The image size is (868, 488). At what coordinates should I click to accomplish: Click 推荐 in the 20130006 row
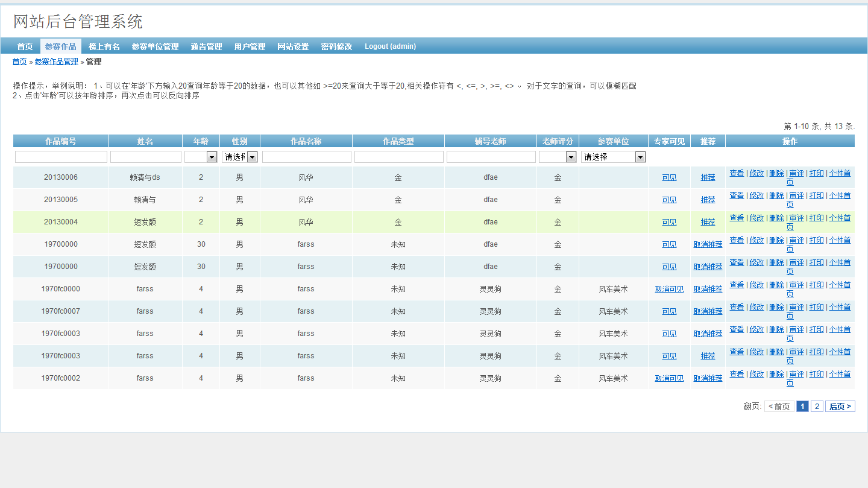coord(708,177)
